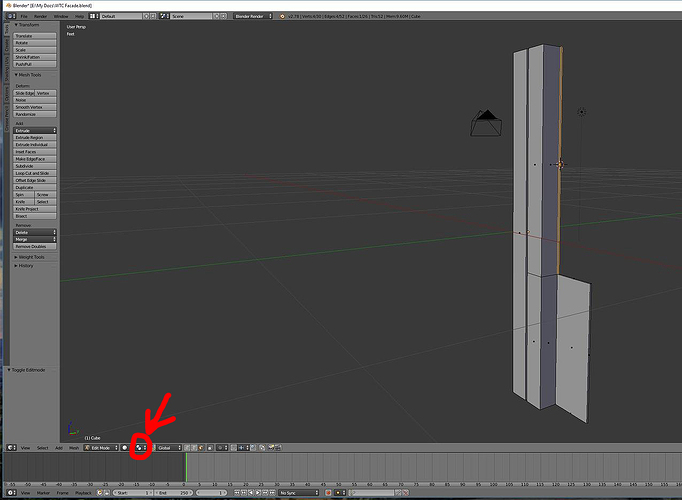The image size is (682, 500).
Task: Toggle the 3D manipulator widget
Action: click(x=154, y=447)
